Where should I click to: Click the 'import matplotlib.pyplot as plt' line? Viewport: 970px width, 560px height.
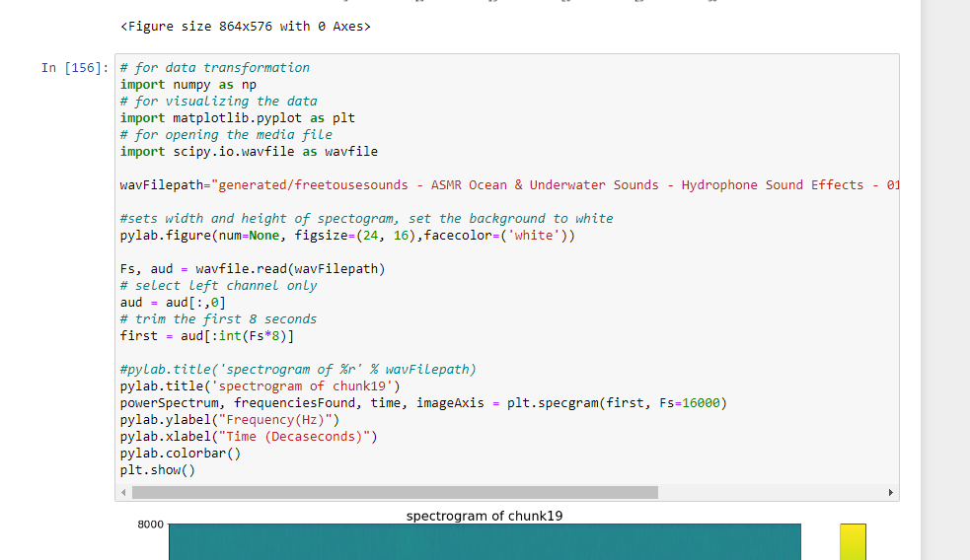[238, 118]
